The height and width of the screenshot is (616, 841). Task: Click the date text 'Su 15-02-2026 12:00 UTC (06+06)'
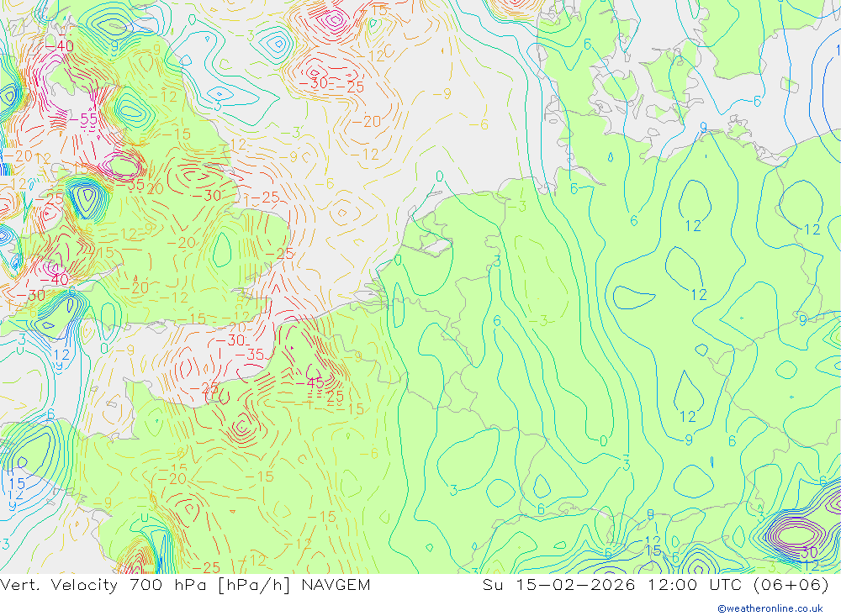(x=655, y=585)
